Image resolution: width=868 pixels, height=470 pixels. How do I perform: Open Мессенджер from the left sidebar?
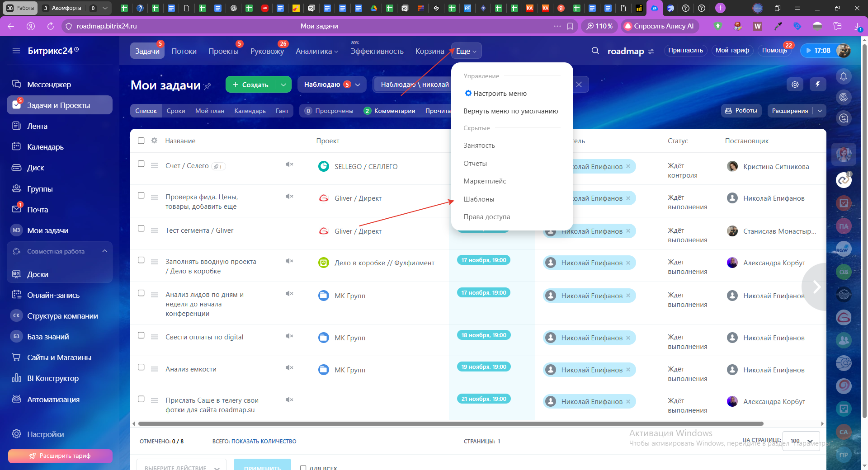(49, 85)
